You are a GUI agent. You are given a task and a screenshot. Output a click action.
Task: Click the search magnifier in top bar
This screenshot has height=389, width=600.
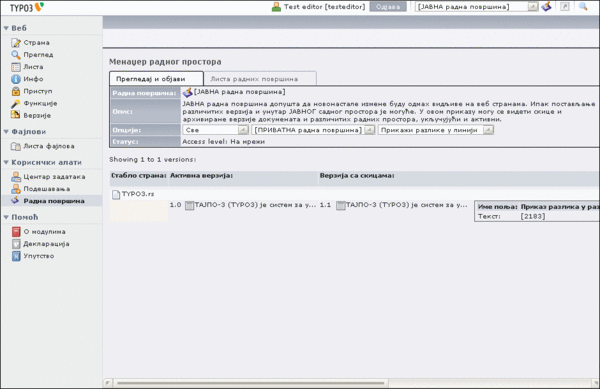[583, 7]
